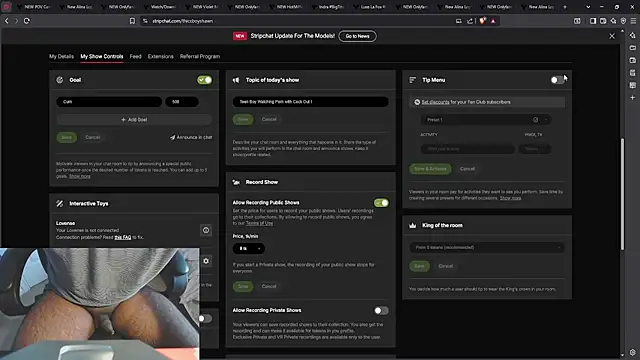Click the Lovense info icon
Screen dimensions: 640x360
[x=206, y=230]
